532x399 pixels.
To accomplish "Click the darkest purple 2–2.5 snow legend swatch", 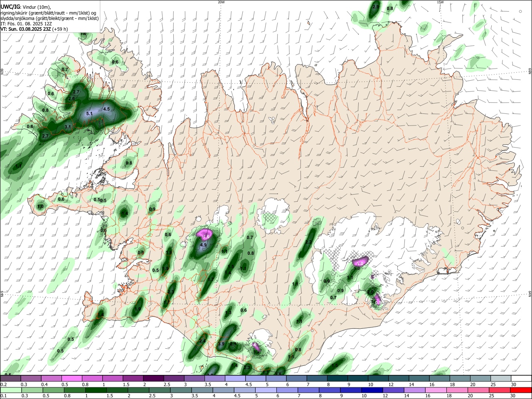I will pyautogui.click(x=153, y=378).
